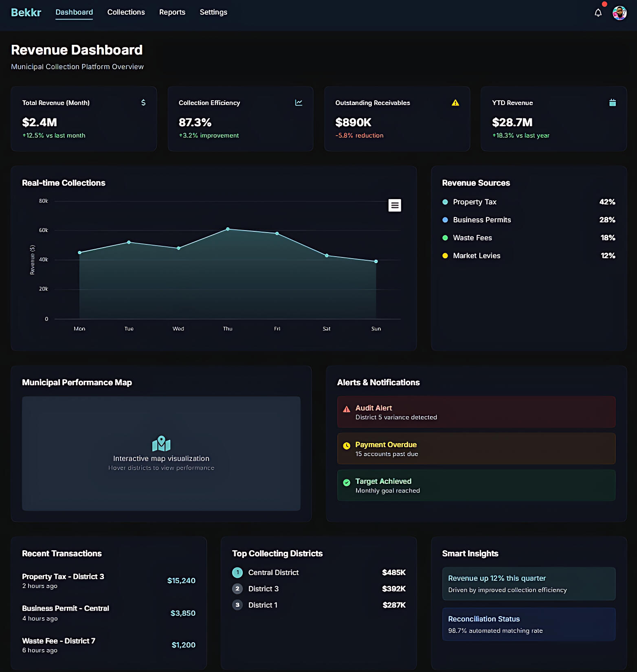Open the Reports tab
The image size is (637, 672).
tap(172, 12)
